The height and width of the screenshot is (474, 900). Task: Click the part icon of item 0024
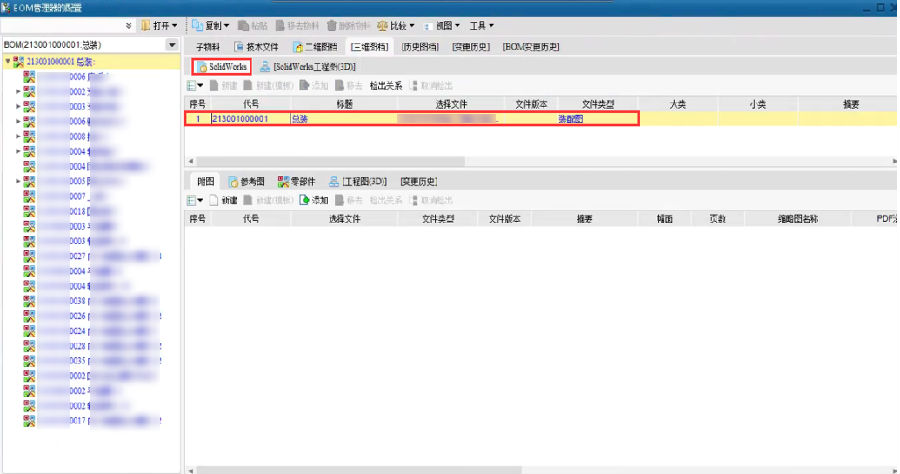click(x=29, y=331)
